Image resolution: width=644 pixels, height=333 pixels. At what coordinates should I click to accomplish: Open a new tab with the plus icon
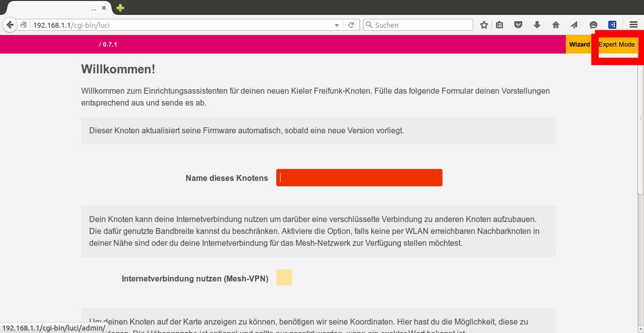click(x=120, y=8)
